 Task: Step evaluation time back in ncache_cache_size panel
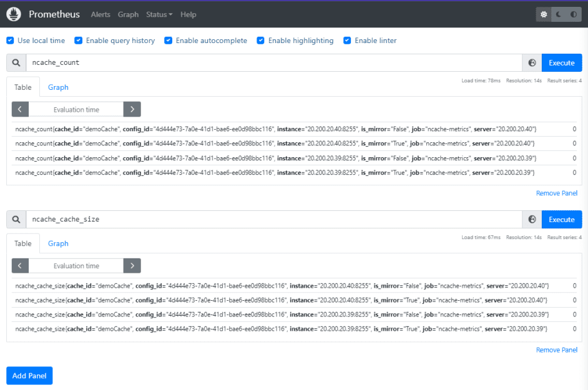20,265
